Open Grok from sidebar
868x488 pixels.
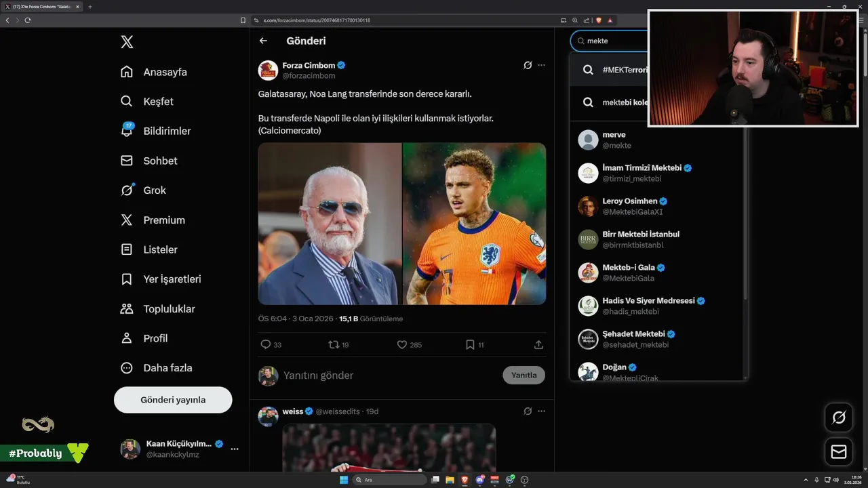[143, 190]
